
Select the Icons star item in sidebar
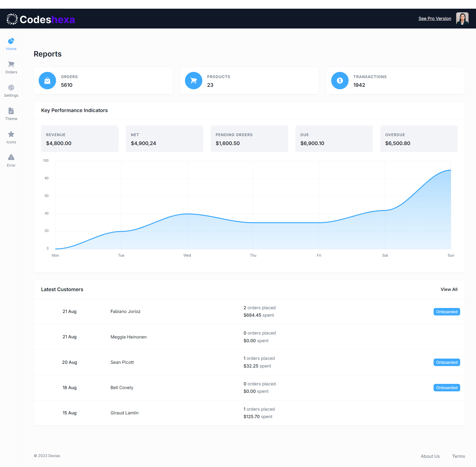click(11, 137)
